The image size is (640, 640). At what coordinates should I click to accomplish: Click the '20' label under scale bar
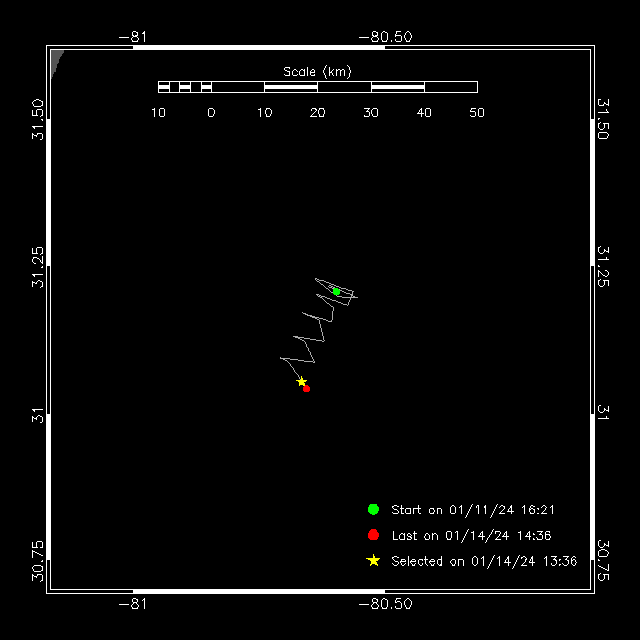point(317,113)
